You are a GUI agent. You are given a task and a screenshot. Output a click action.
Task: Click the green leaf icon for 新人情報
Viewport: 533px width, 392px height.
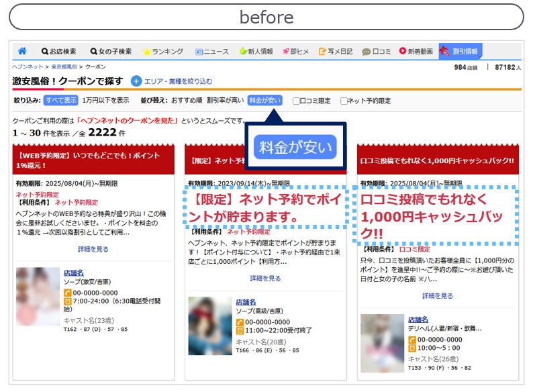[243, 51]
